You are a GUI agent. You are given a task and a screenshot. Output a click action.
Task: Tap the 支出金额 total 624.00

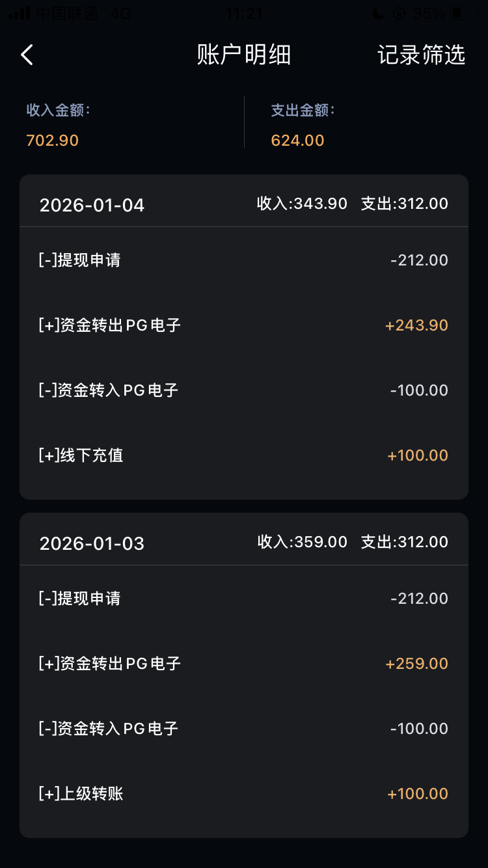(297, 140)
